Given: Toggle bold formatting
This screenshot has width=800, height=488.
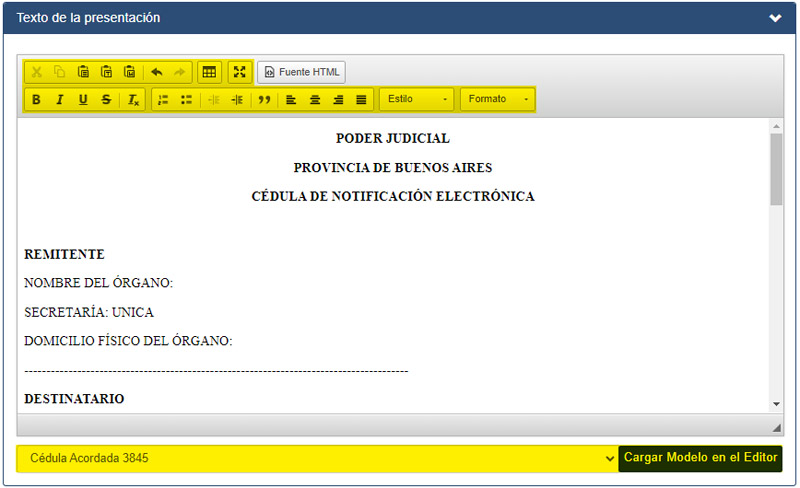Looking at the screenshot, I should click(x=37, y=100).
